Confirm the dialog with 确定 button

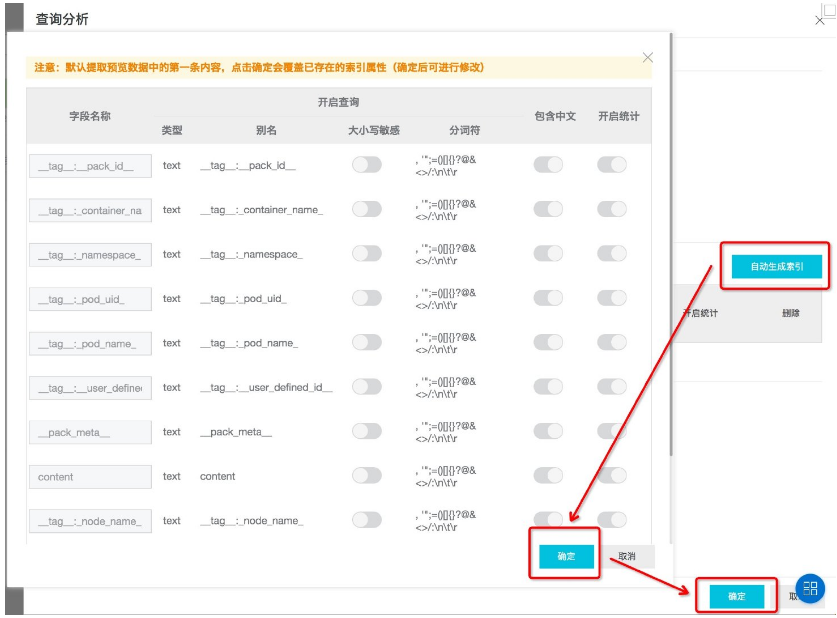coord(566,556)
